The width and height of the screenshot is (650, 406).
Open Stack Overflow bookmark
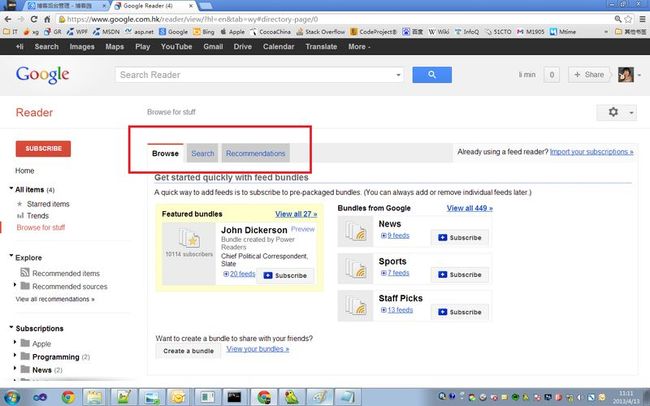click(320, 32)
